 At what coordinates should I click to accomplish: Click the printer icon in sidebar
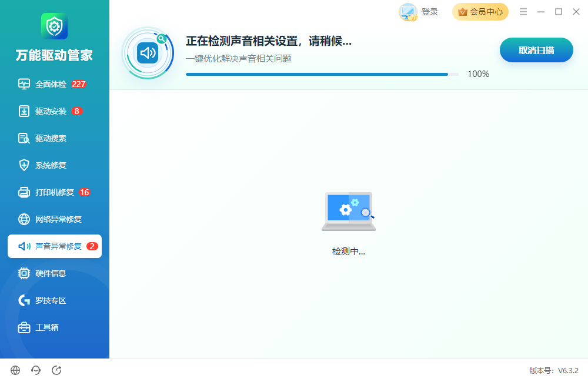24,192
